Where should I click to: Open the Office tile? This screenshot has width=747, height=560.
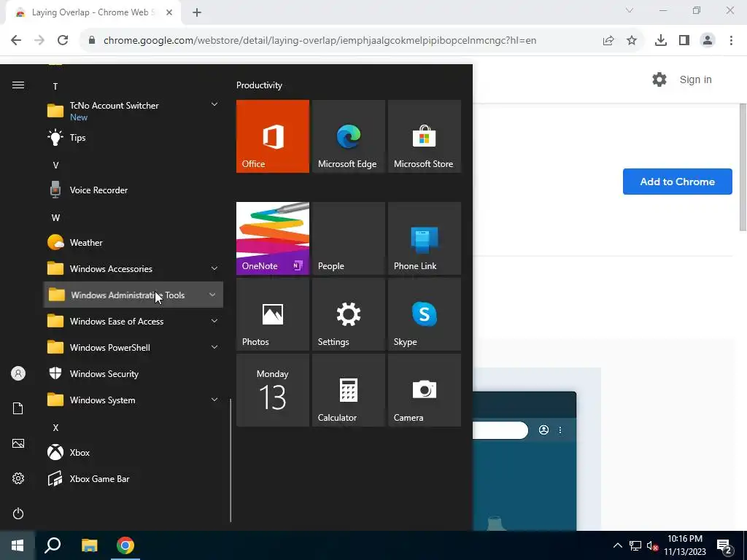tap(273, 136)
